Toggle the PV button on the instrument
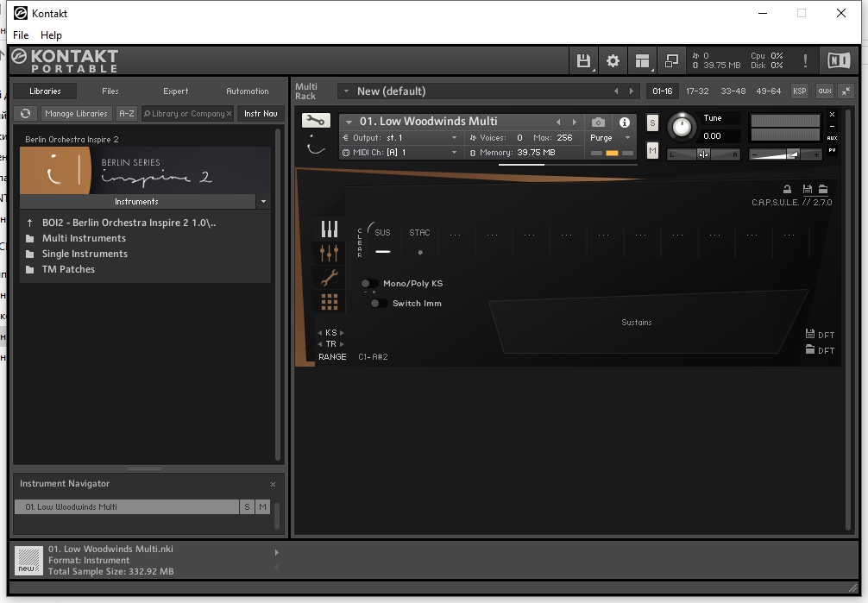Screen dimensions: 868x603 (x=832, y=150)
